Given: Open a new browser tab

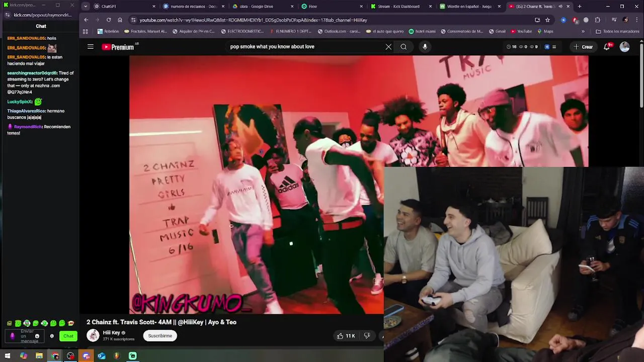Looking at the screenshot, I should 580,7.
